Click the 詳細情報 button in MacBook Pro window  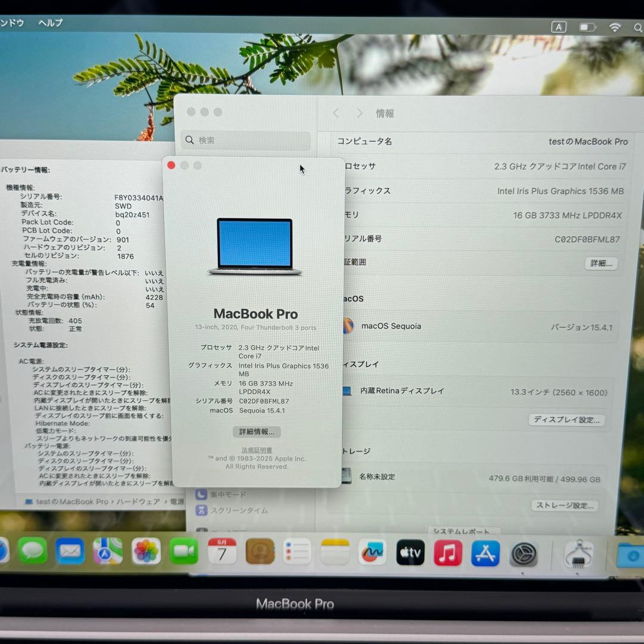click(x=256, y=432)
